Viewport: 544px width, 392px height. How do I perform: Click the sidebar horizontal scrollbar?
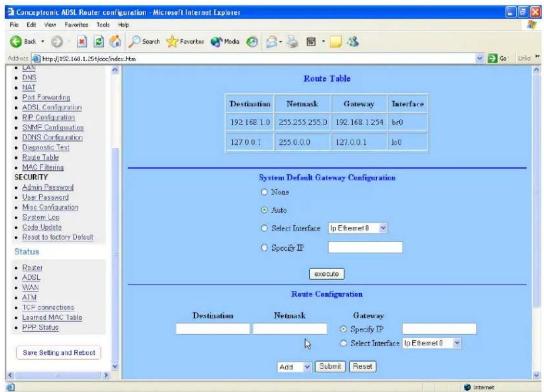pos(58,375)
